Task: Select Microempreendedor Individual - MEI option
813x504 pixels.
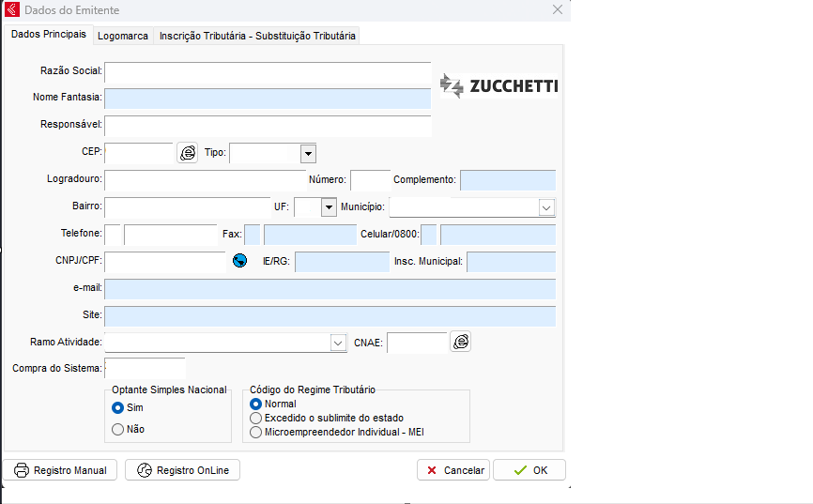Action: coord(255,432)
